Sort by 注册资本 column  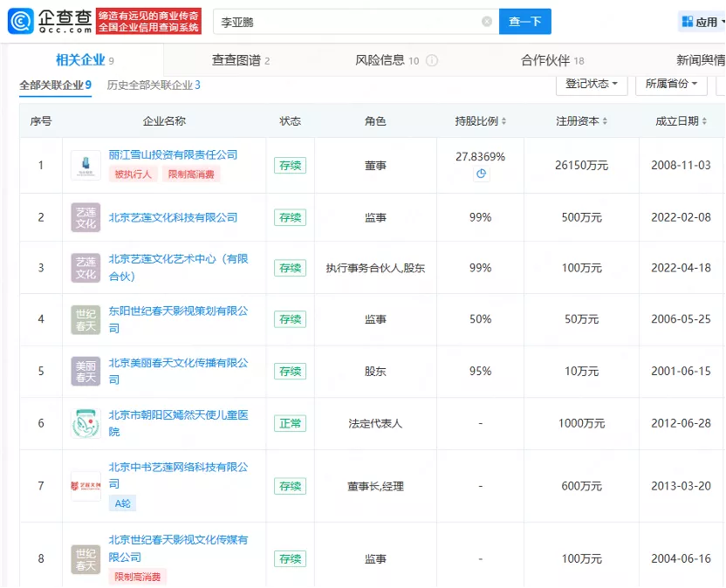(x=582, y=121)
